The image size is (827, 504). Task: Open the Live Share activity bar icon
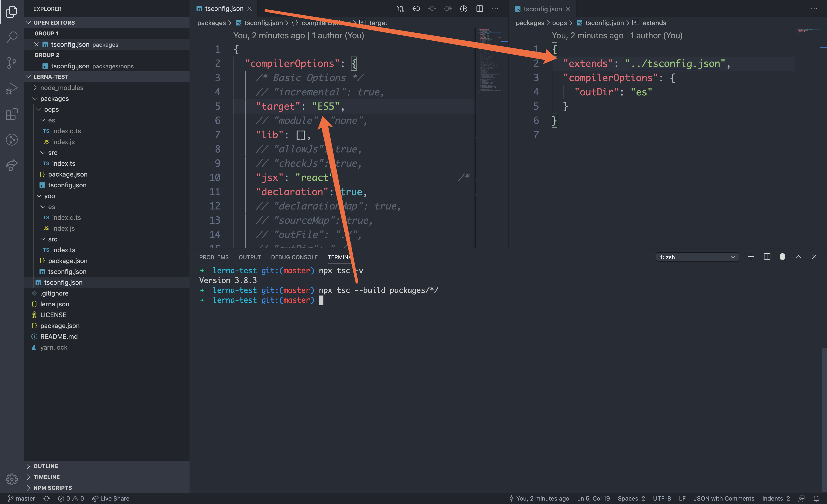12,165
